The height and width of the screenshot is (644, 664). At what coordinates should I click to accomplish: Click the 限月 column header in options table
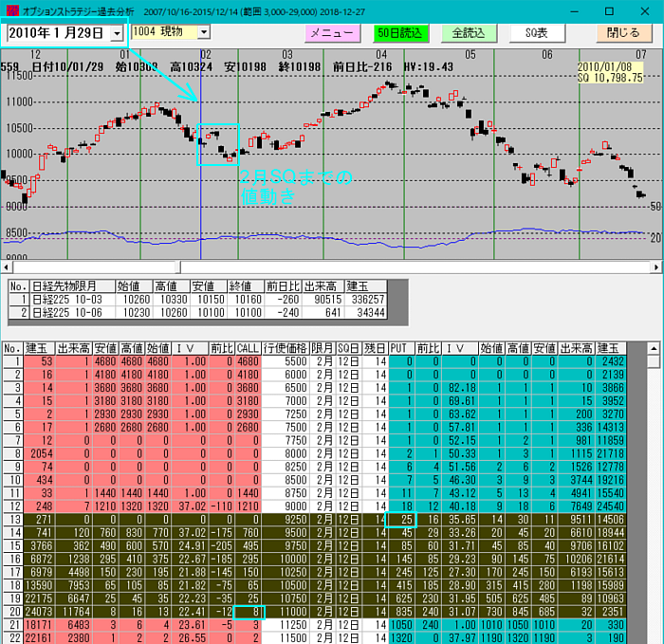pos(323,348)
